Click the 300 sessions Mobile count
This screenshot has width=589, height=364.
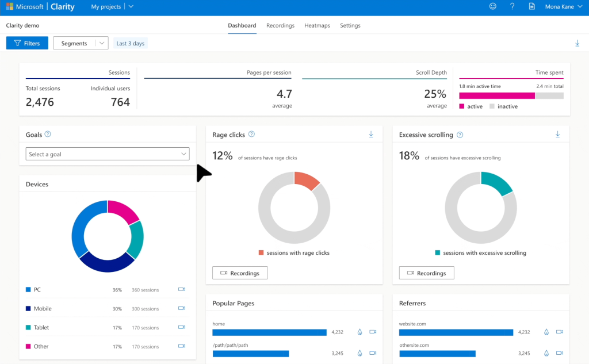(x=145, y=309)
